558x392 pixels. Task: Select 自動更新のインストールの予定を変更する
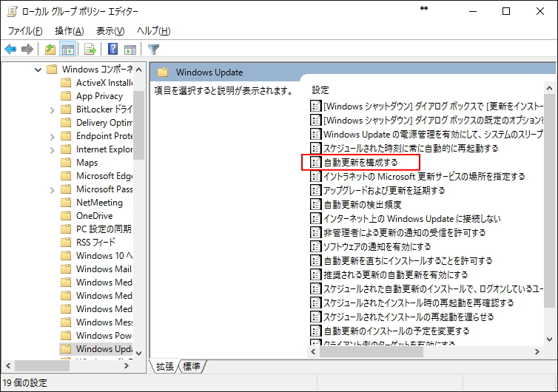(x=397, y=331)
